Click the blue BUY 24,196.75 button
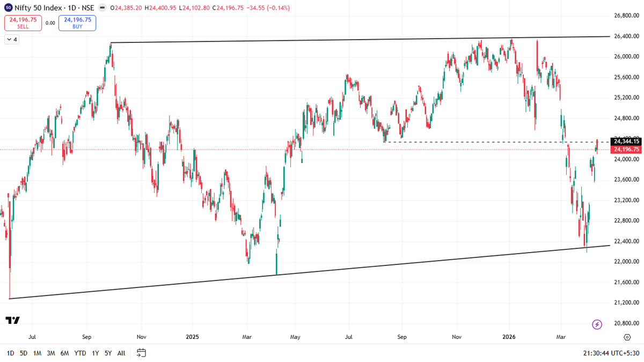The width and height of the screenshot is (644, 362). coord(77,23)
